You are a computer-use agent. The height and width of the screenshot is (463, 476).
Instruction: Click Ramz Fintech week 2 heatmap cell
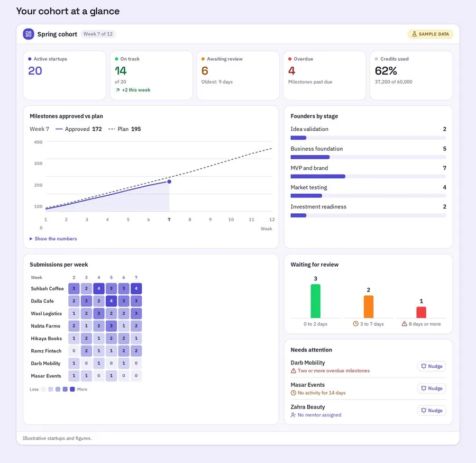pyautogui.click(x=74, y=351)
